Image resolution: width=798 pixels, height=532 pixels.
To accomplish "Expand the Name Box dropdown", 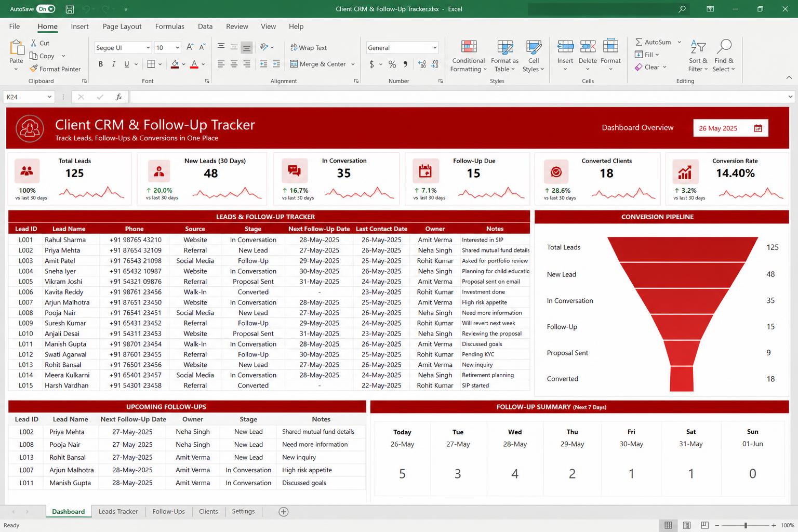I will pos(49,97).
